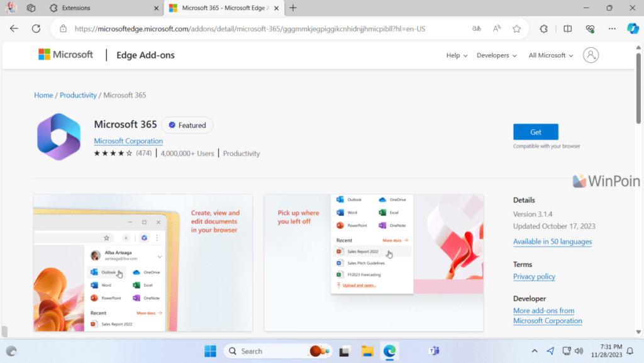This screenshot has width=644, height=363.
Task: Open Available in 50 languages link
Action: coord(552,242)
